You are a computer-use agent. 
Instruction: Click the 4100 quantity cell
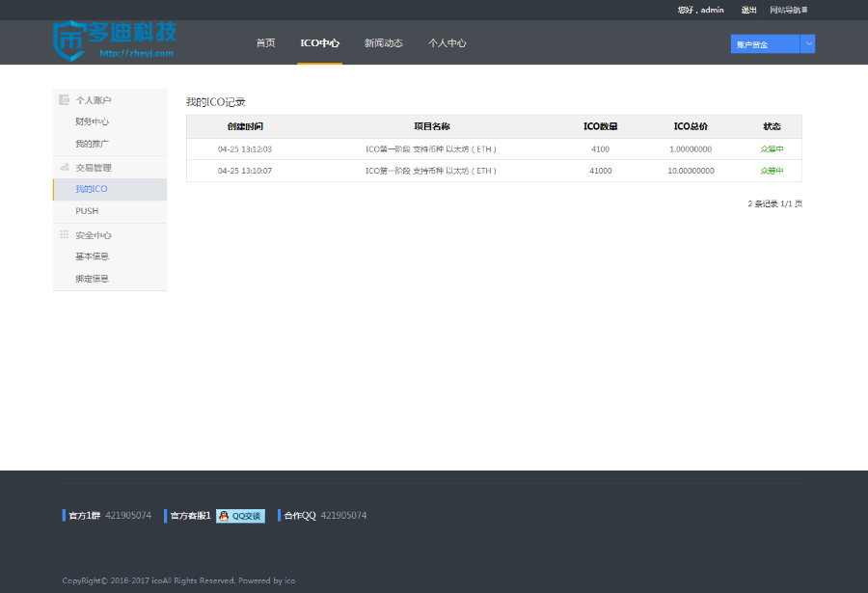click(600, 148)
